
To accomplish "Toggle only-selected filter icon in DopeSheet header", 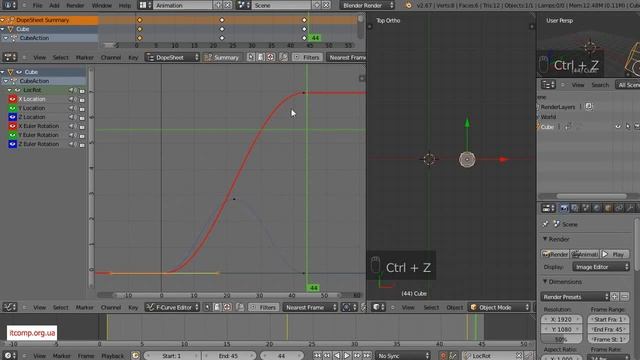I will coord(251,58).
